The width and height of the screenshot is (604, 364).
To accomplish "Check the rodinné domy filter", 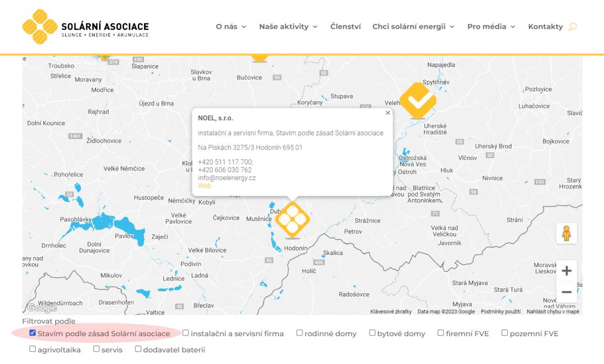I will [299, 333].
